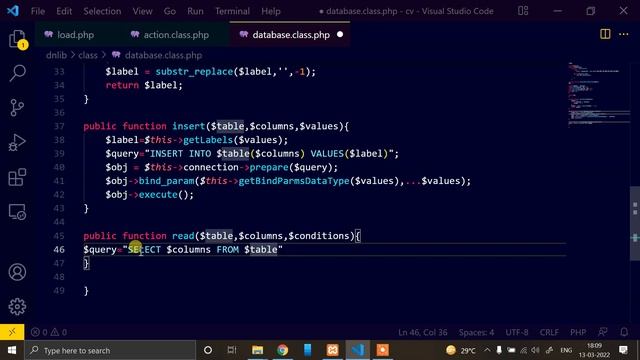Screen dimensions: 640x360
Task: Change line ending via CRLF
Action: coord(549,332)
